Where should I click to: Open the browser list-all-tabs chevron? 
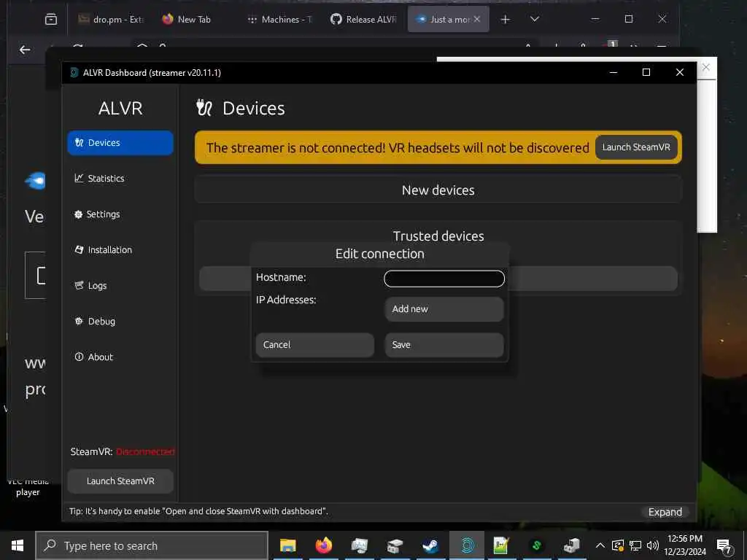[535, 19]
